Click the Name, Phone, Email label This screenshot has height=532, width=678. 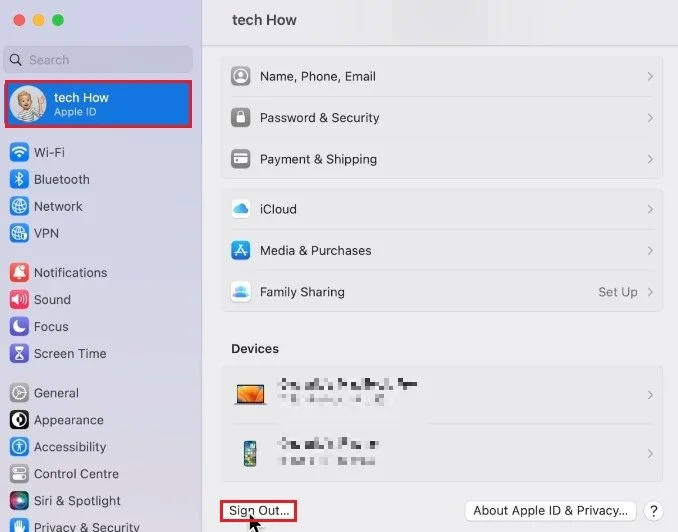tap(318, 77)
